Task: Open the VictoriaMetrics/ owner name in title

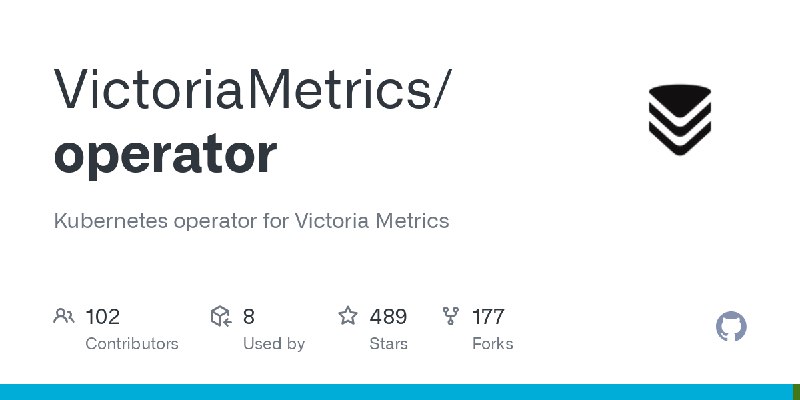Action: point(253,88)
